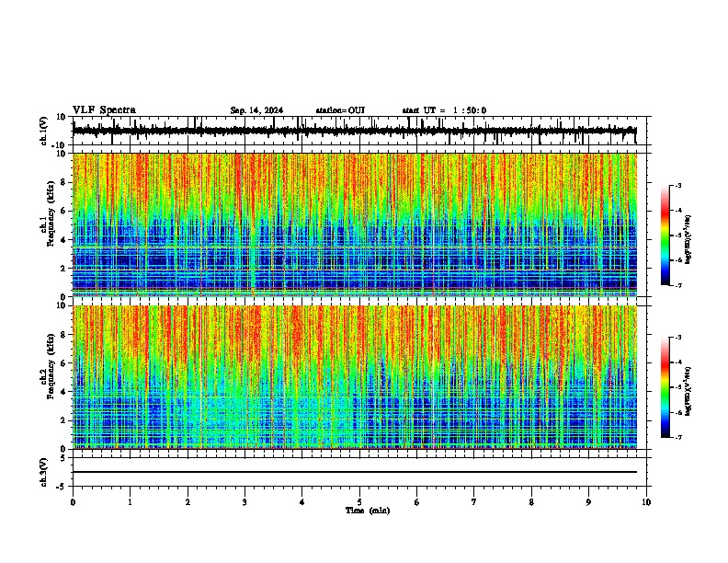Click the ch.1 color scale units label
This screenshot has width=728, height=563.
(x=688, y=240)
